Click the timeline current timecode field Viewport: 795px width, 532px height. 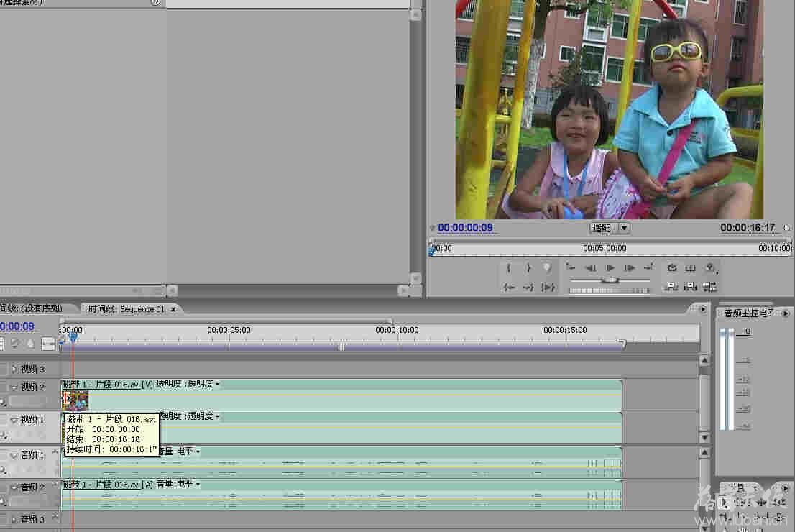click(x=17, y=326)
